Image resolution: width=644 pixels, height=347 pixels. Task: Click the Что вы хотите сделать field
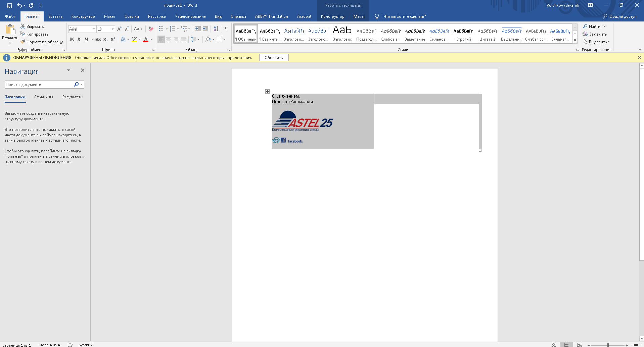tap(405, 16)
